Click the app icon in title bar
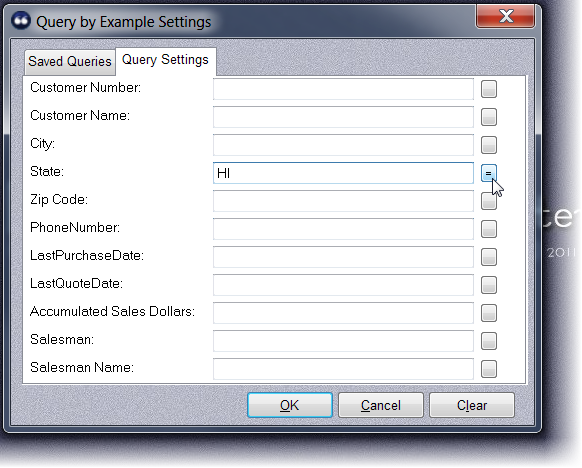The image size is (582, 468). coord(20,21)
